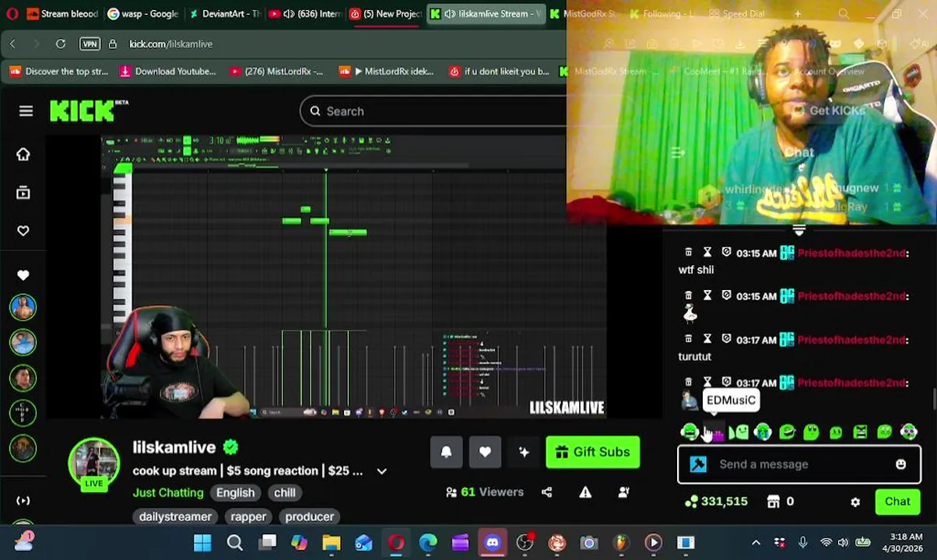This screenshot has width=937, height=560.
Task: Open Following via outlined heart sidebar icon
Action: point(23,230)
